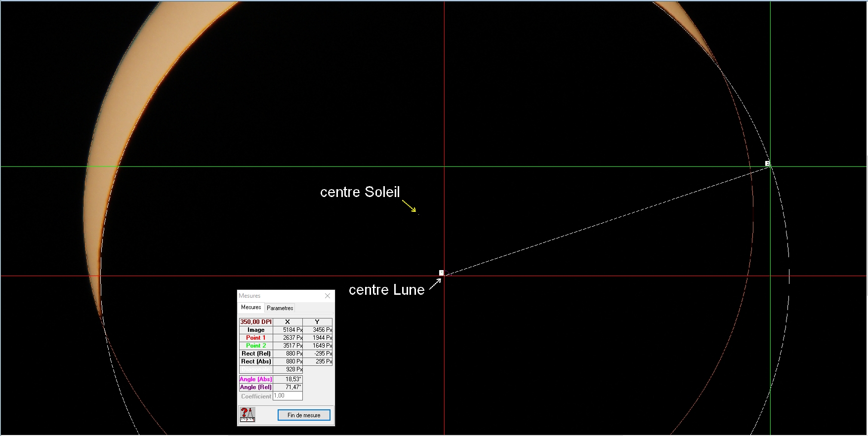
Task: Click the Angle (Abs) label
Action: pyautogui.click(x=256, y=379)
